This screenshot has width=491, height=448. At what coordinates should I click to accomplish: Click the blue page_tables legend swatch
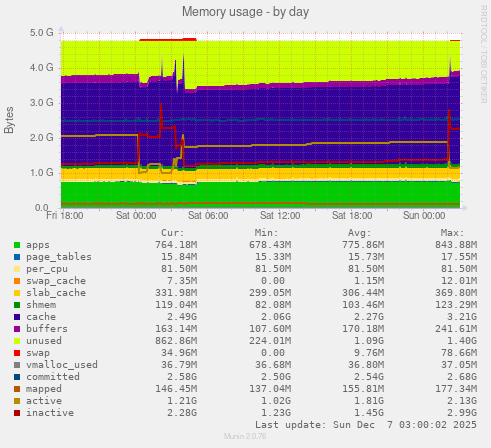[x=17, y=257]
